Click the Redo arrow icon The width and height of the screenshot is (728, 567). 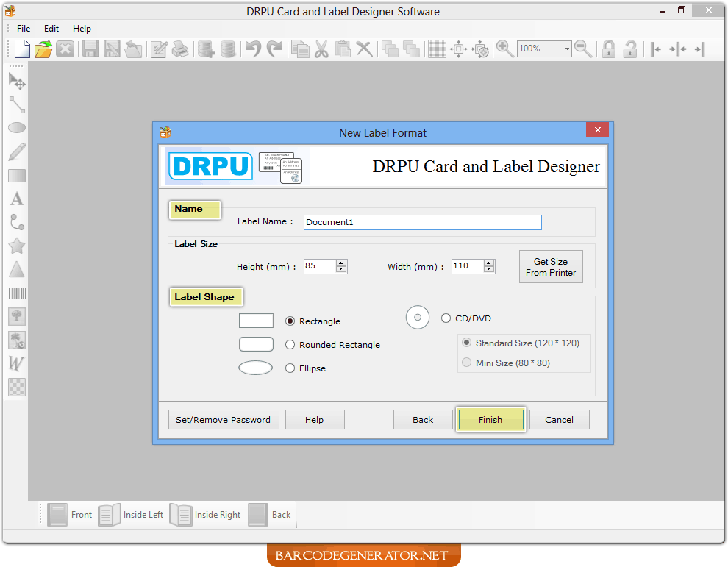pos(275,49)
